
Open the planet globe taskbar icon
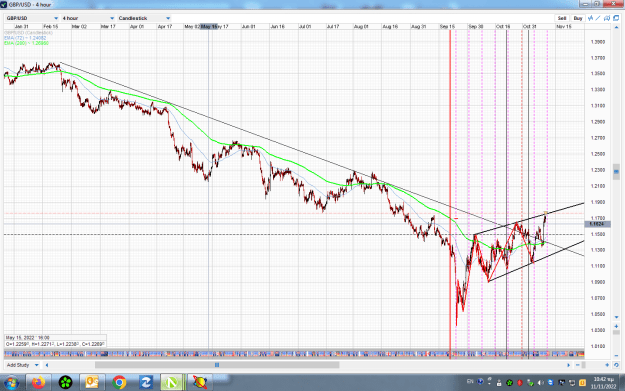coord(200,383)
